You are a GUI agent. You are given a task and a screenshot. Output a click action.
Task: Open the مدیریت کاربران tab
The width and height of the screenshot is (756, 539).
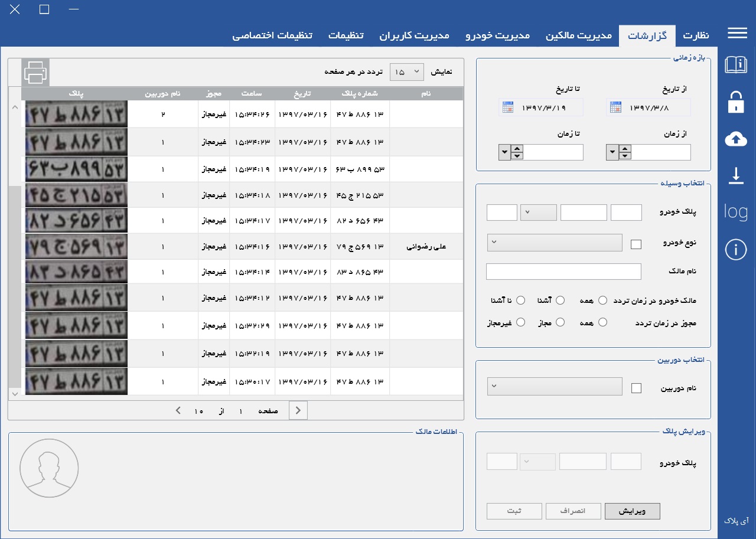[x=414, y=36]
